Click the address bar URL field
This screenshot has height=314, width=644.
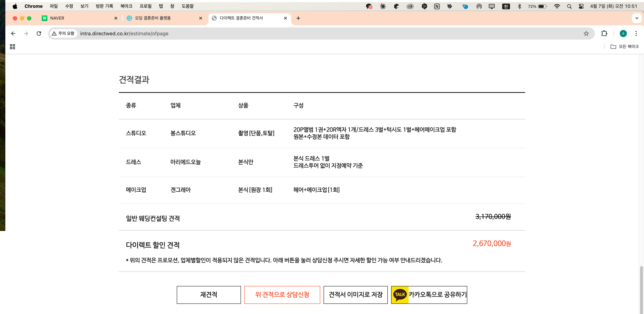coord(321,34)
